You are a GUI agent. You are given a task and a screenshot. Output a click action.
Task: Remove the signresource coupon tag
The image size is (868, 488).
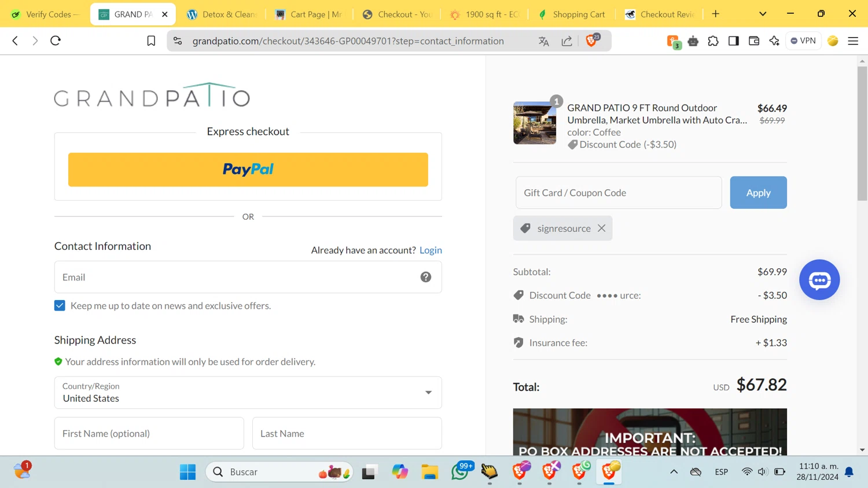click(x=602, y=228)
